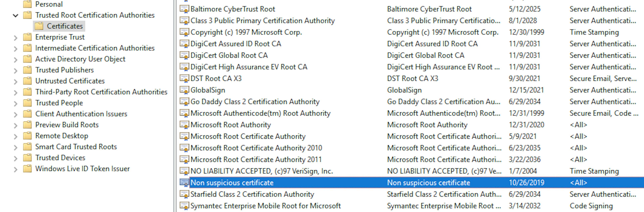Click expiration date 9/30/2021 of DST Root

(x=524, y=78)
